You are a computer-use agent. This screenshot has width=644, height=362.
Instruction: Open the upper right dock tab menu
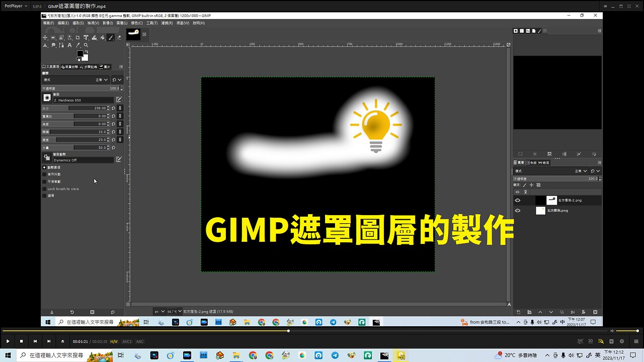tap(599, 31)
